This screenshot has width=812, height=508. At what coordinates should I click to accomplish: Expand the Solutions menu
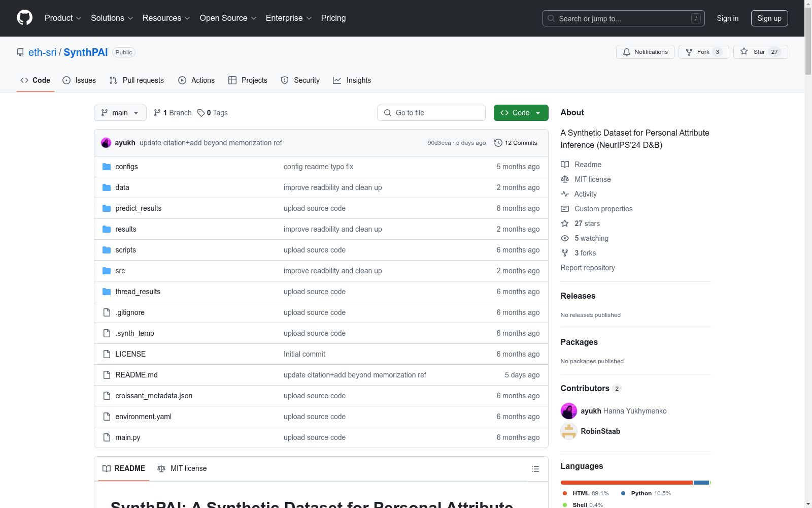(x=112, y=18)
